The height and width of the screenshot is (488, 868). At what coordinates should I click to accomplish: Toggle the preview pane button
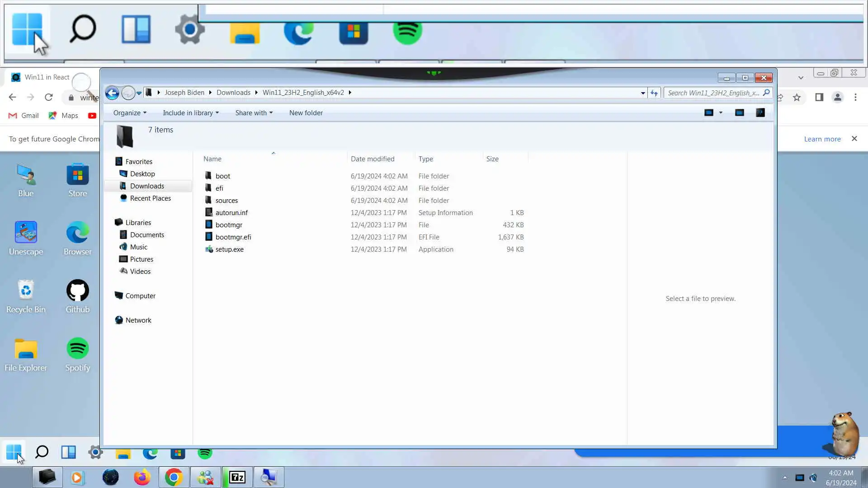click(739, 113)
